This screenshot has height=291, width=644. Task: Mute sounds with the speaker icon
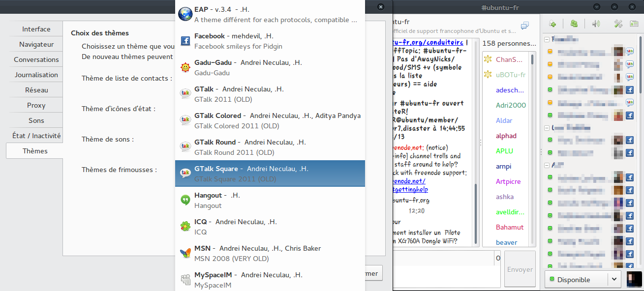596,24
